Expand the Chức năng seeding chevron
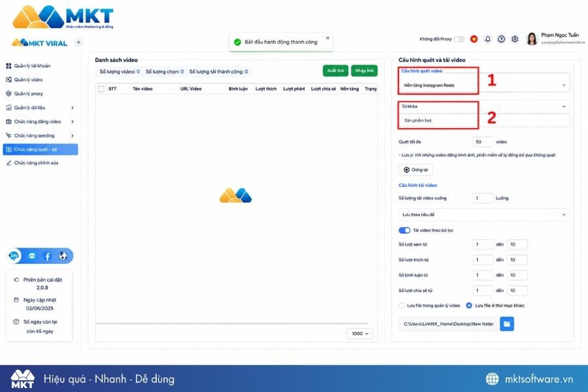This screenshot has width=588, height=392. (73, 135)
